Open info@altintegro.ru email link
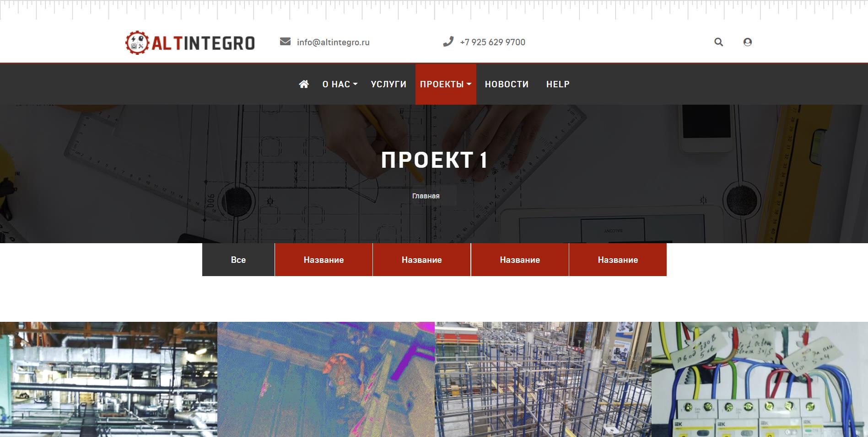Viewport: 868px width, 437px height. point(333,42)
